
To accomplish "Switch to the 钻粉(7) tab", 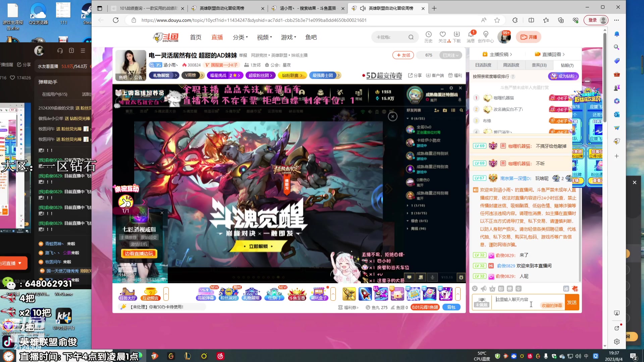I will (567, 65).
